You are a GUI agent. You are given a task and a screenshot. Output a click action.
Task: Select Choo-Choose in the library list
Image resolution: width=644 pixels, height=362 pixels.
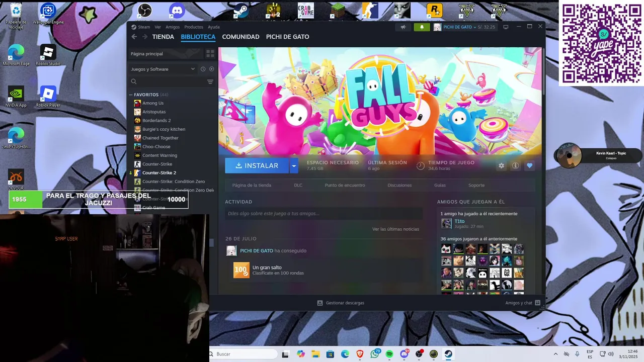point(156,147)
